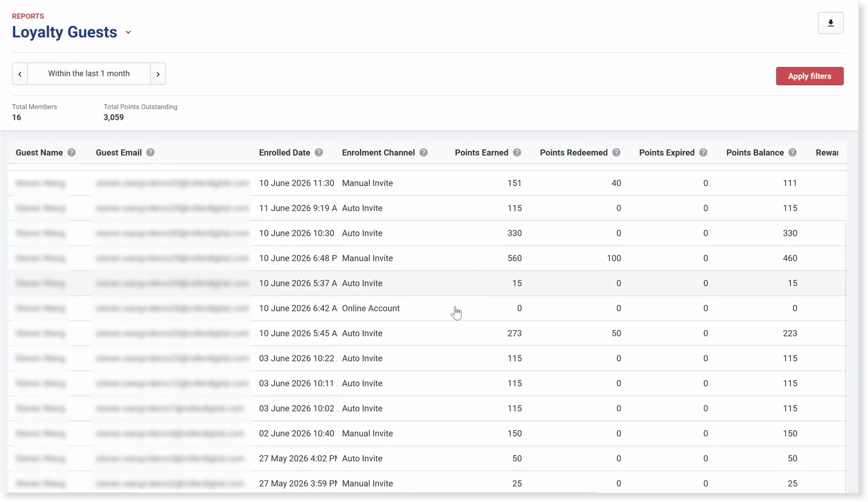Open help tooltip for Points Balance column
868x502 pixels.
pos(792,153)
